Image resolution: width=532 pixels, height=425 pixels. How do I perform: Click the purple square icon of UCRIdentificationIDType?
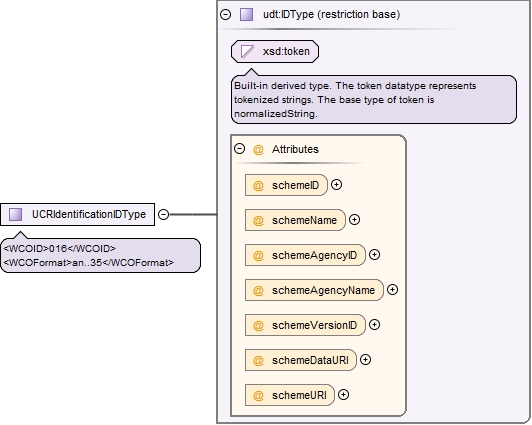coord(15,214)
